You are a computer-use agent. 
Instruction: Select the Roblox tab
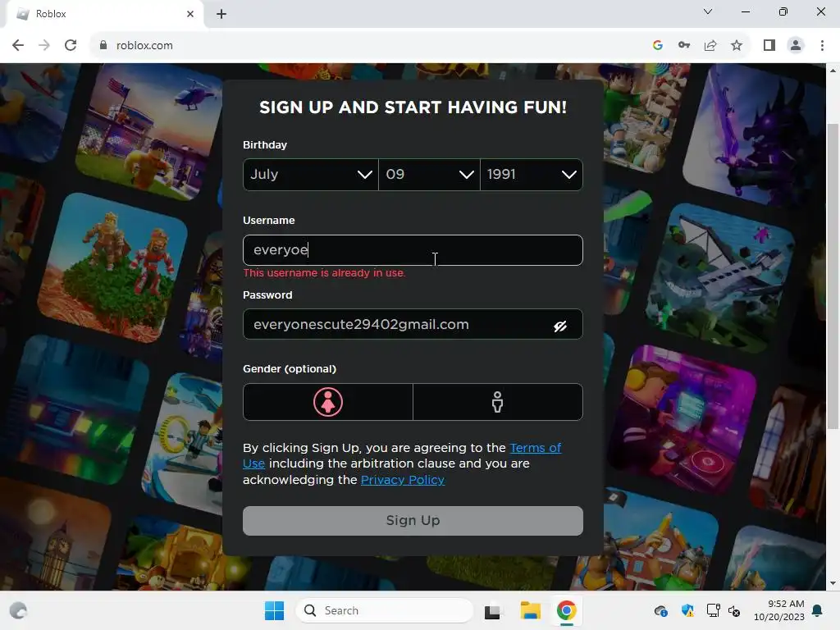104,14
